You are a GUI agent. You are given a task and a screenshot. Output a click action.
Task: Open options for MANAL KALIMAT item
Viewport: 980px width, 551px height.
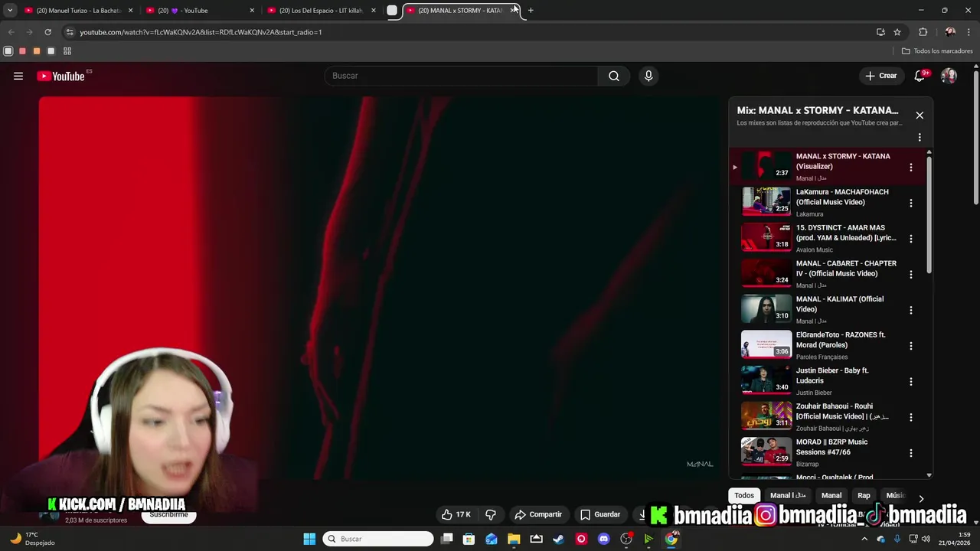click(x=910, y=310)
